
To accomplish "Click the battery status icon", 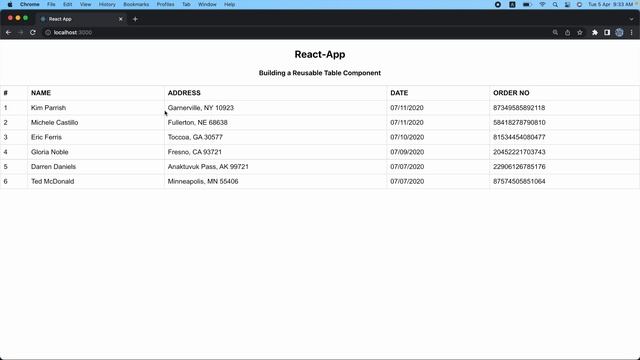I will pos(527,4).
